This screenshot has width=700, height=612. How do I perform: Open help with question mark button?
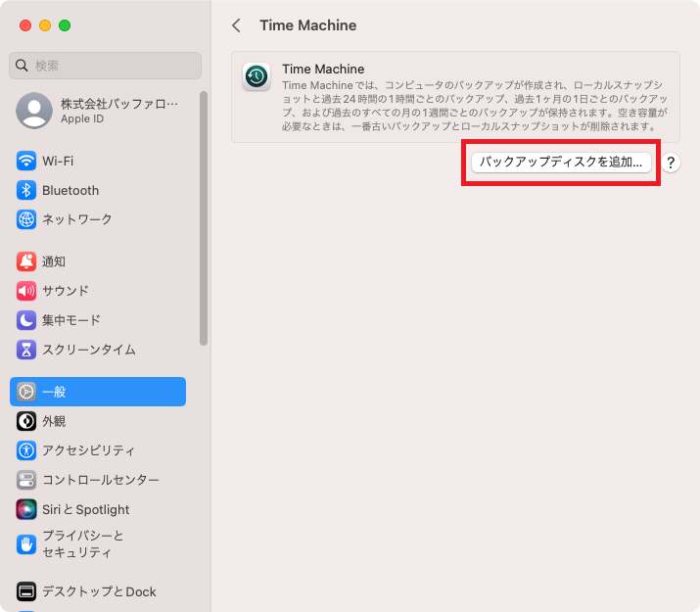click(x=671, y=163)
